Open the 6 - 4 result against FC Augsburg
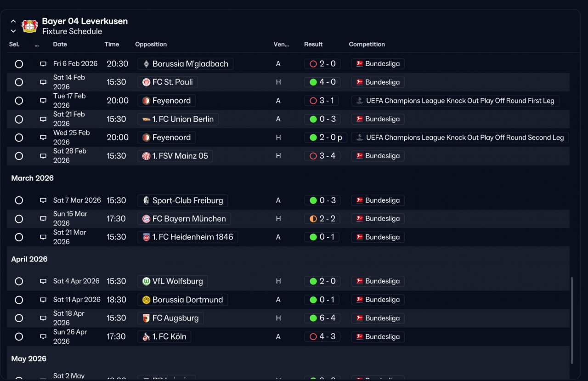 click(322, 318)
